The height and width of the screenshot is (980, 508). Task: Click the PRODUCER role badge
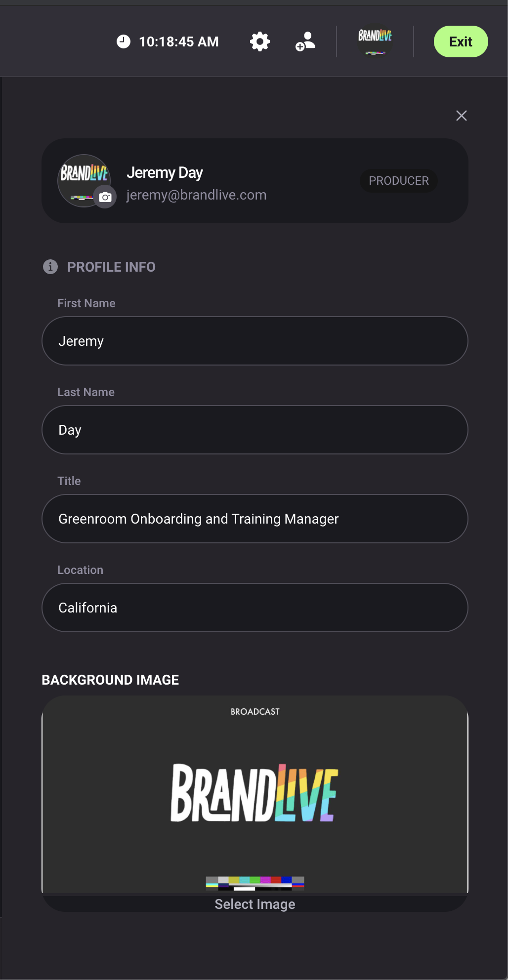point(399,181)
